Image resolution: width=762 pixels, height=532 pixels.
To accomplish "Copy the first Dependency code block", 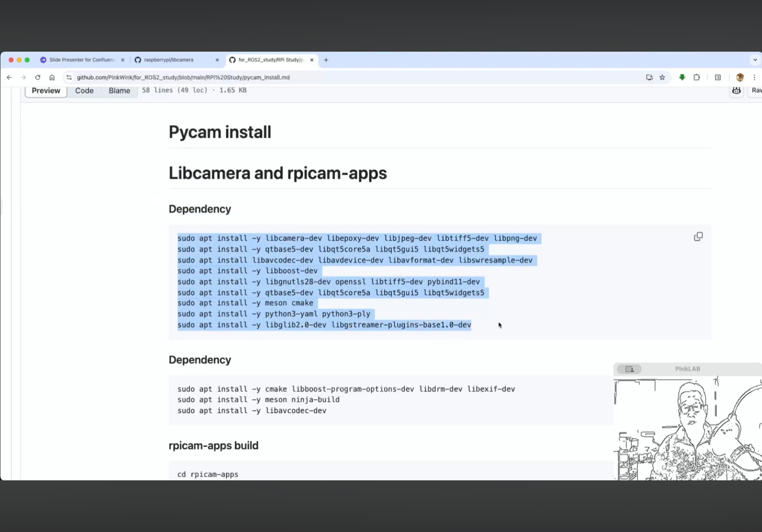I will click(698, 236).
